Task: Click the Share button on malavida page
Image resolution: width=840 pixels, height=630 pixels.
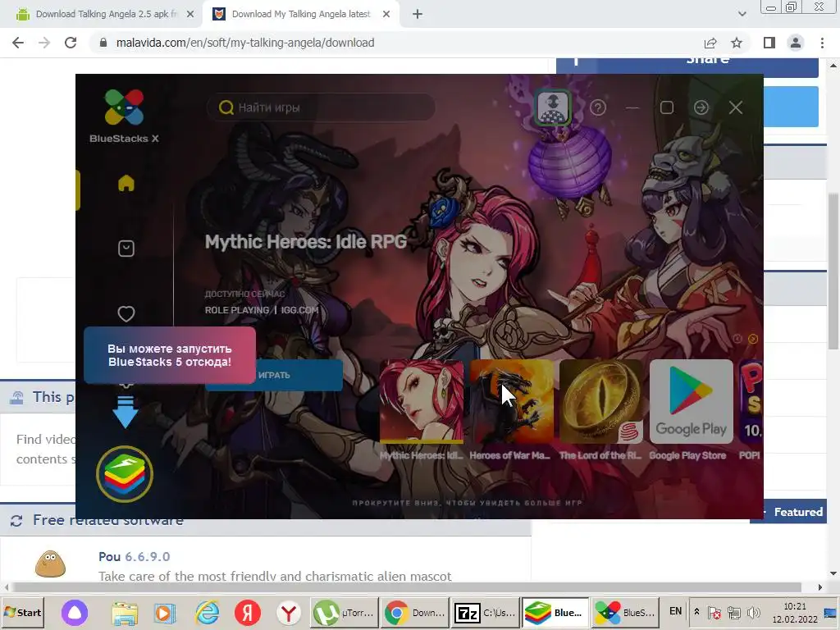Action: [x=687, y=67]
